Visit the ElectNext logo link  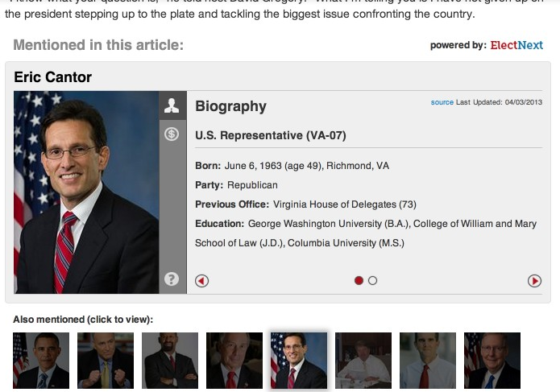(516, 45)
